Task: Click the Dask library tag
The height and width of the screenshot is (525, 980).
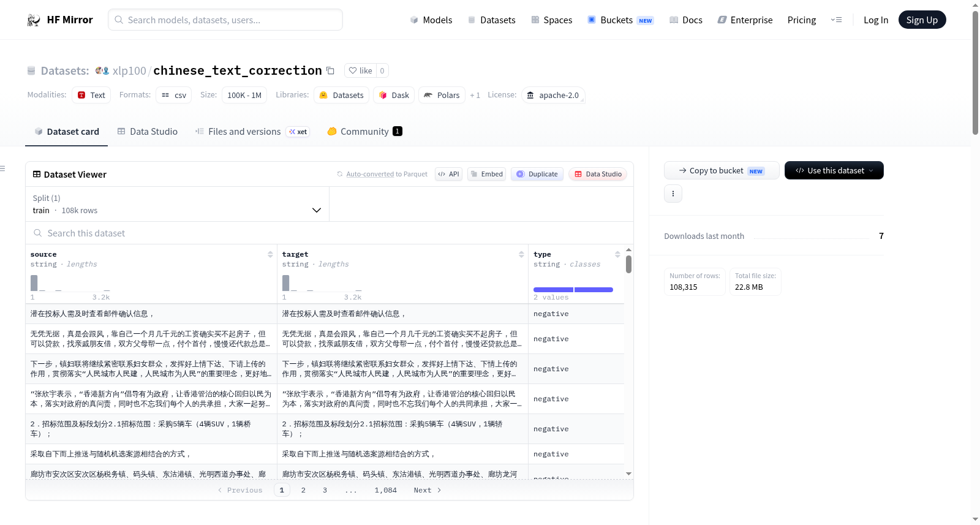Action: coord(394,95)
